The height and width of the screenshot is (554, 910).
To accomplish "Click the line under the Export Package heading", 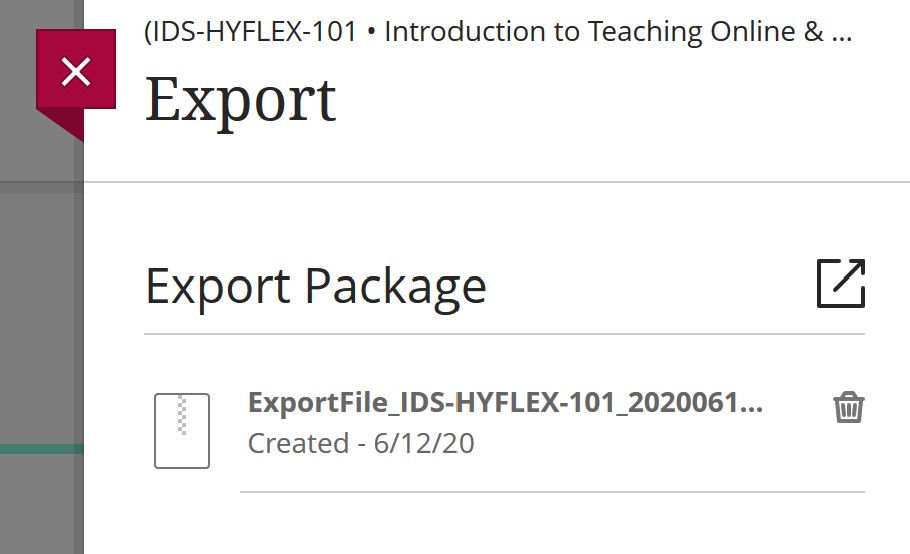I will pyautogui.click(x=504, y=334).
